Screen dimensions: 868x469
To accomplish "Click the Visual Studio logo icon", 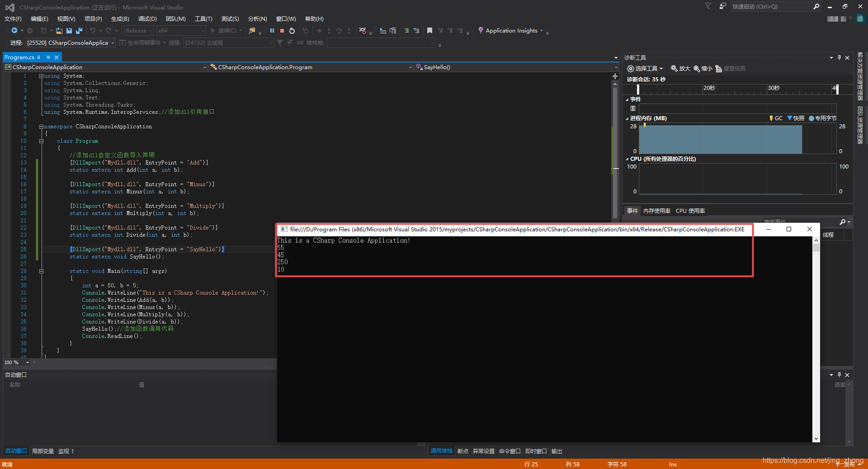I will click(x=9, y=7).
